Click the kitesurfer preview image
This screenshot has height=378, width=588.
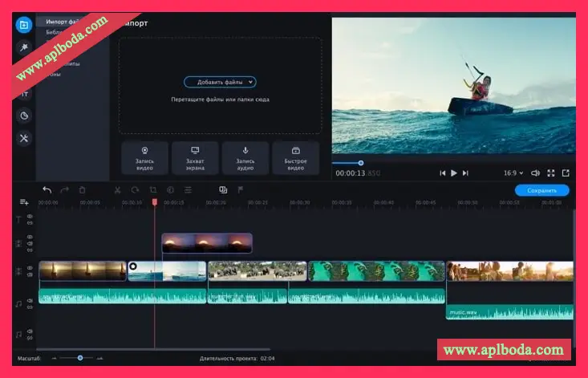(x=454, y=86)
